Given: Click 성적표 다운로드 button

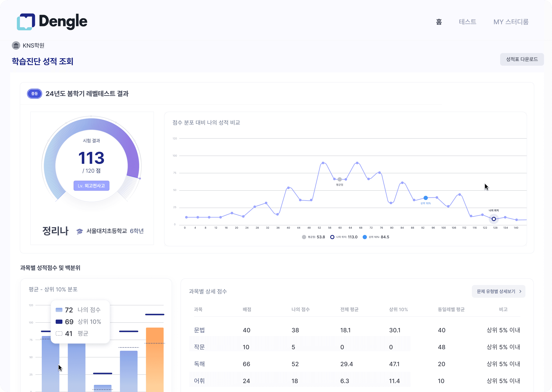Looking at the screenshot, I should [522, 59].
